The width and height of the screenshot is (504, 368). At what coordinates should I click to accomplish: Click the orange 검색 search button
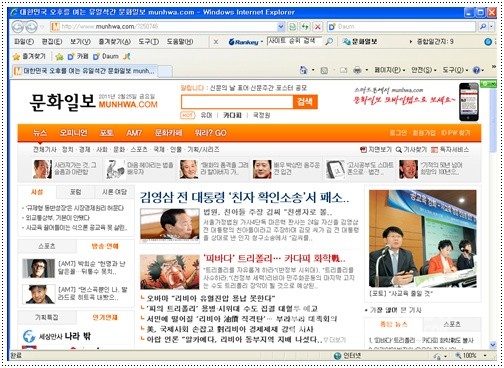click(305, 102)
